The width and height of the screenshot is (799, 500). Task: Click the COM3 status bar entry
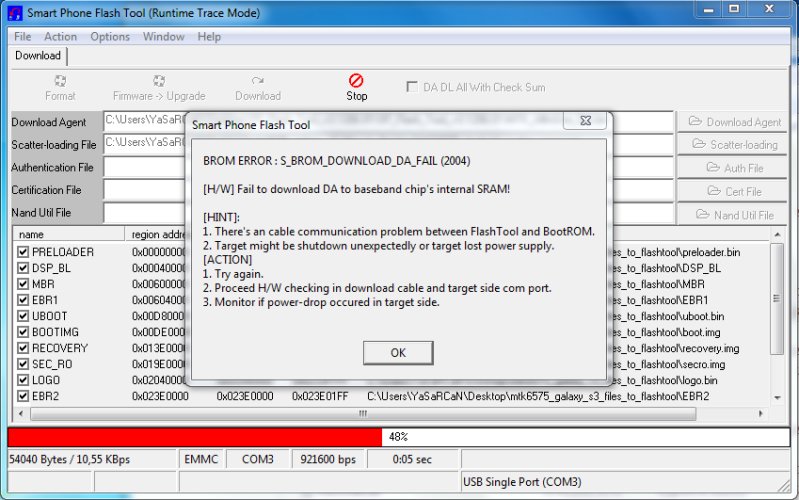[x=257, y=459]
